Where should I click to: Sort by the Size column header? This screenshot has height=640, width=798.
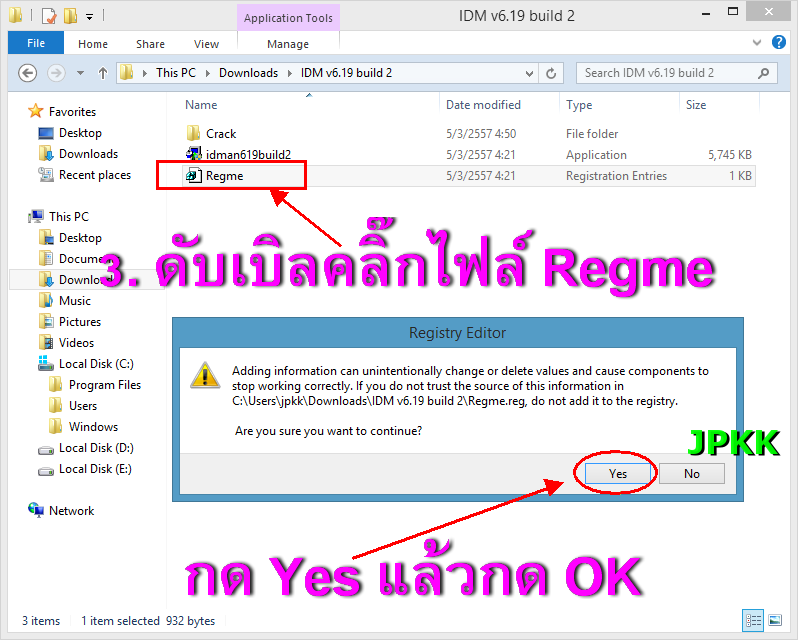click(x=696, y=105)
